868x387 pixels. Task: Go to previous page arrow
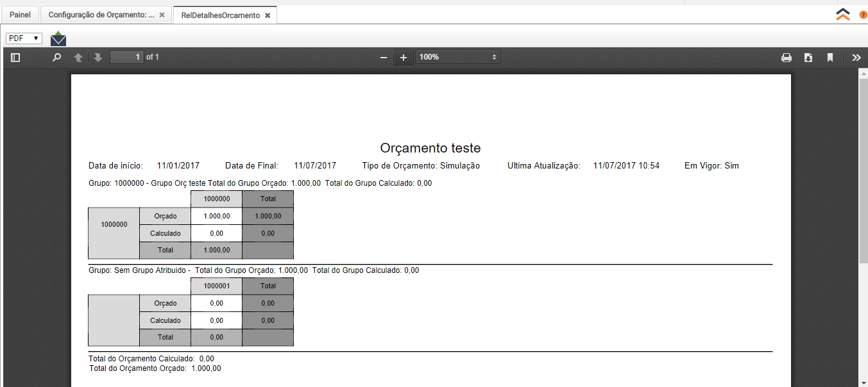coord(78,58)
